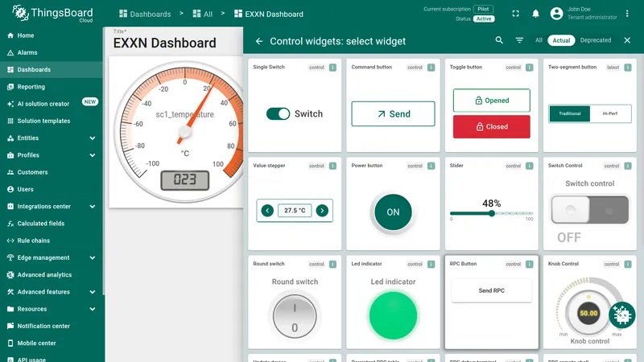Open Solution templates in sidebar
This screenshot has width=644, height=362.
point(52,121)
